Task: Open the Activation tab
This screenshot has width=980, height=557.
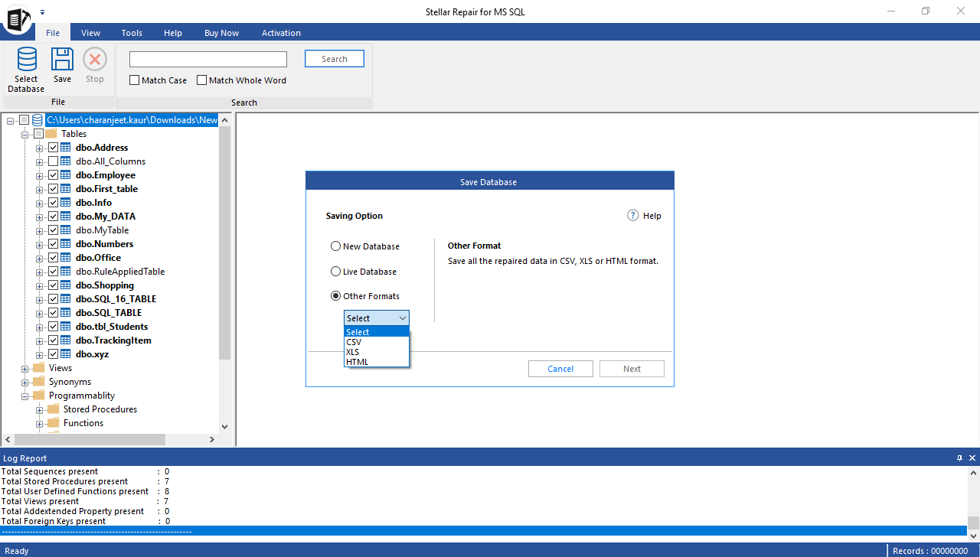Action: (x=281, y=33)
